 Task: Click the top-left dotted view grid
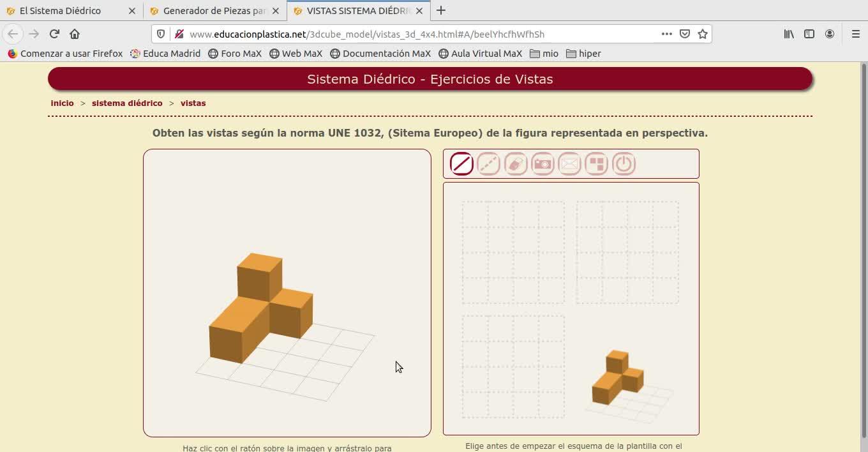513,252
